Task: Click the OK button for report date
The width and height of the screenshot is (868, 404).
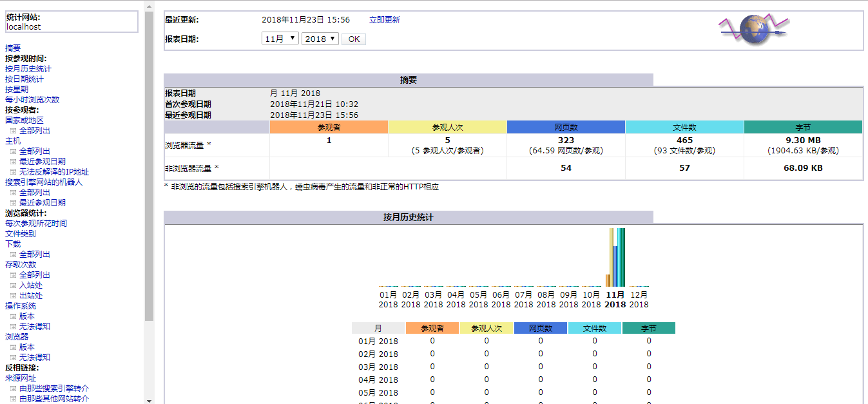Action: pyautogui.click(x=354, y=39)
